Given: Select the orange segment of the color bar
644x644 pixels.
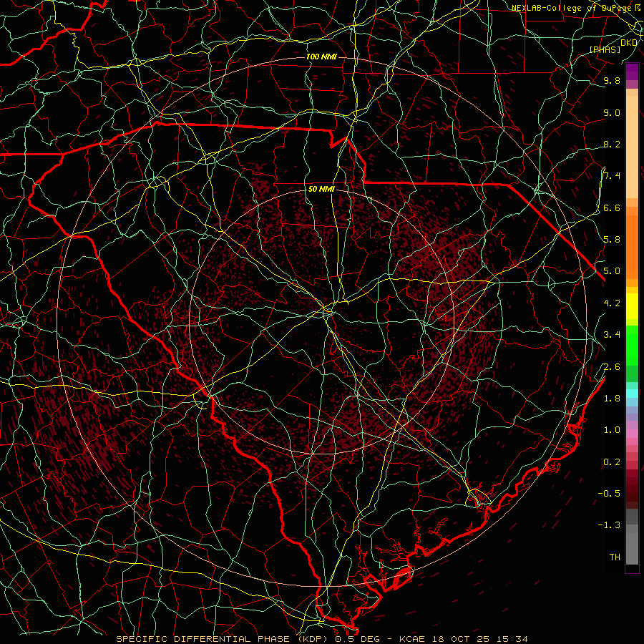Looking at the screenshot, I should 632,246.
